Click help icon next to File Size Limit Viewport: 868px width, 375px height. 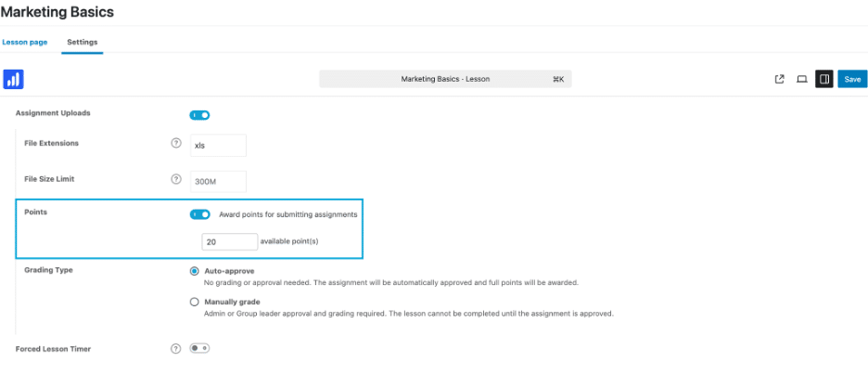point(176,179)
